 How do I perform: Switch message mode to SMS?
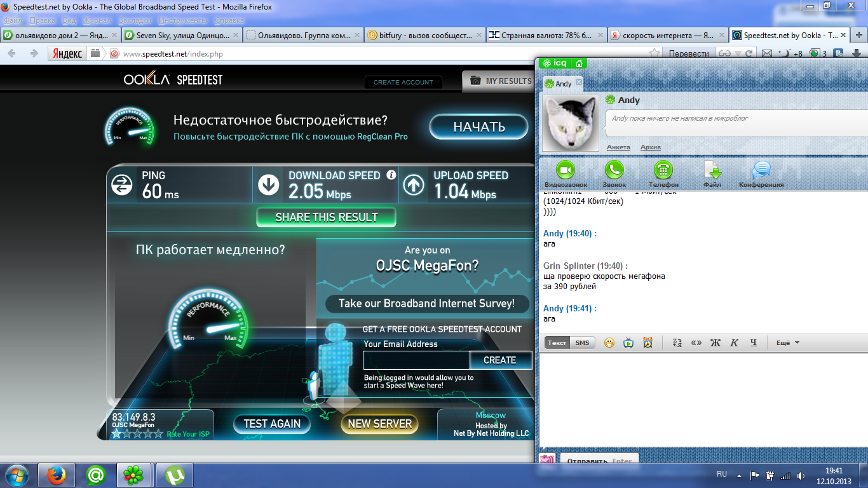582,343
